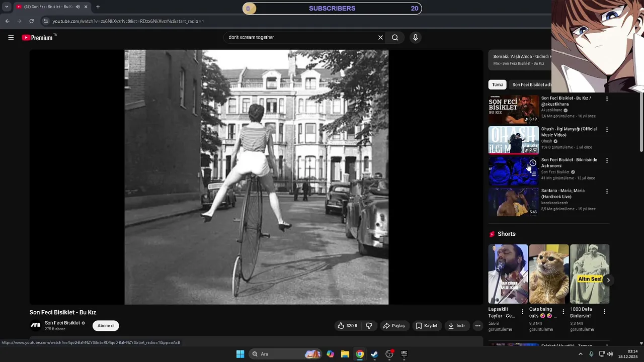The height and width of the screenshot is (362, 644).
Task: Open 'Son Feci Bisiklet - Bikinisinde Astronomi' title
Action: 569,163
